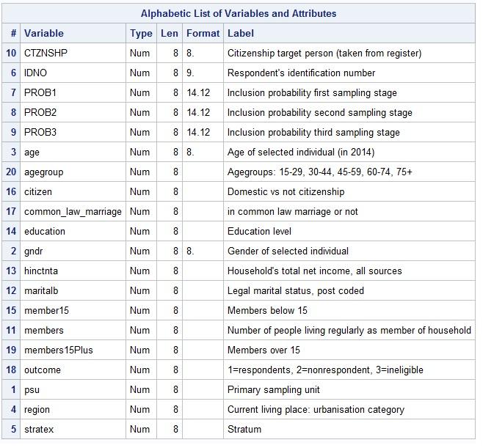Click the Variable column header
This screenshot has width=494, height=448.
pos(73,33)
